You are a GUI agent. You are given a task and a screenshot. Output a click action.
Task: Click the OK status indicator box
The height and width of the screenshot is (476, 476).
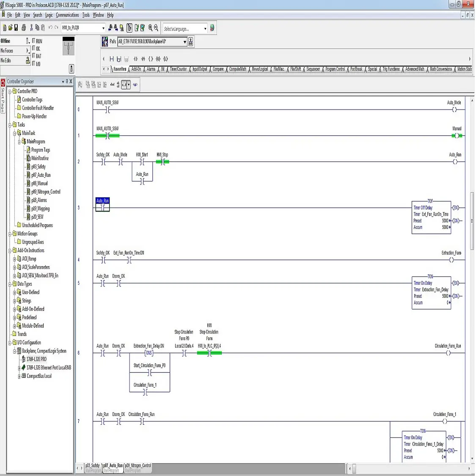pos(34,48)
